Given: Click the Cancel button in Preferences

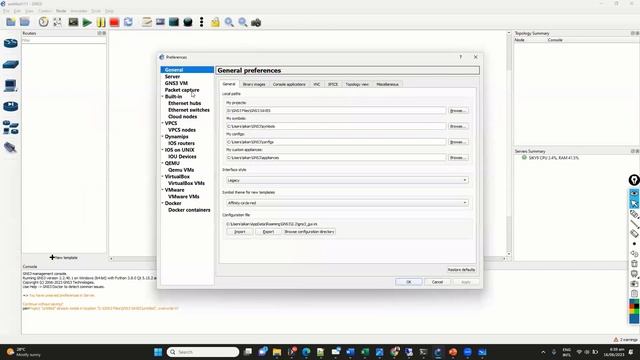Looking at the screenshot, I should [437, 282].
